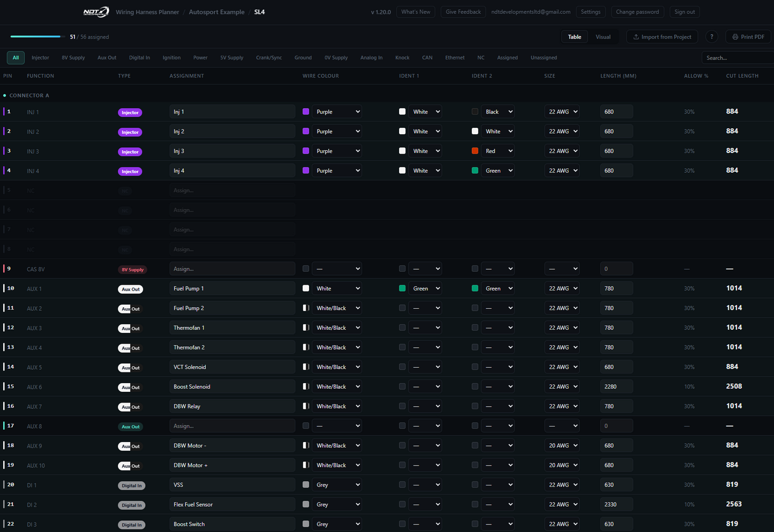Screen dimensions: 774x532
Task: Click the Injector badge on the INJ 4 row
Action: pyautogui.click(x=130, y=172)
